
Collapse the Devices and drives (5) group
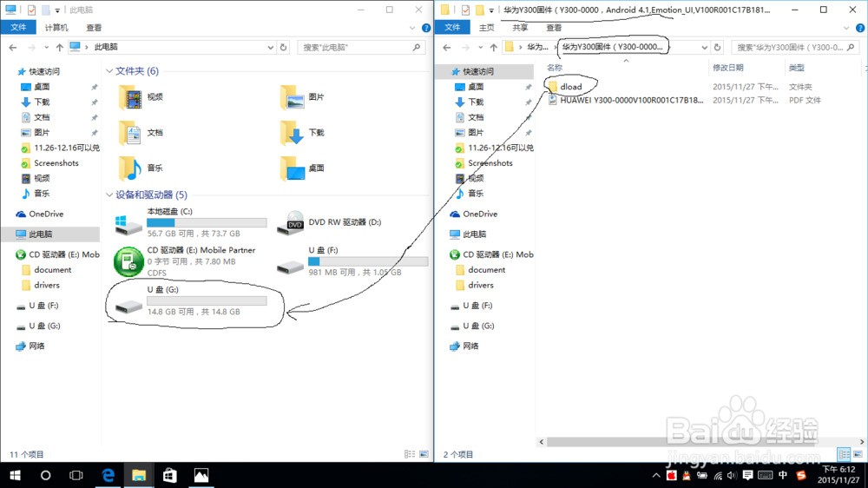[109, 195]
